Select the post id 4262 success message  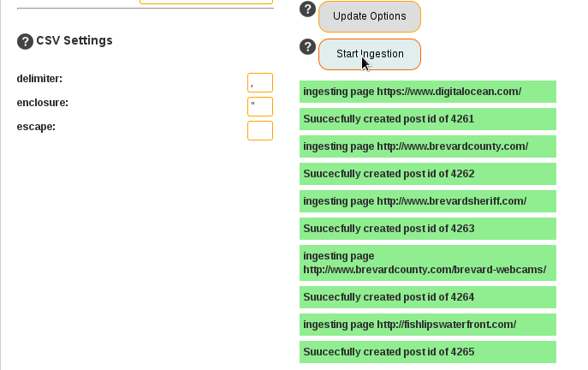427,174
